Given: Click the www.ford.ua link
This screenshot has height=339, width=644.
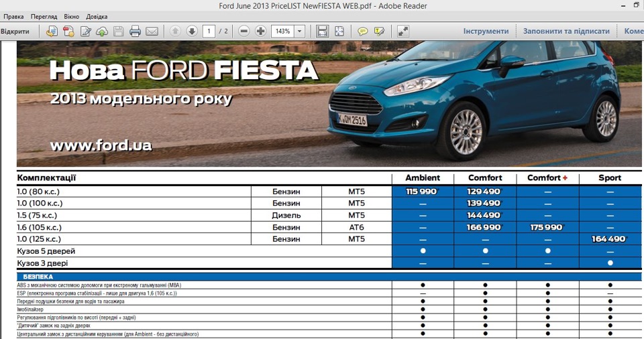Looking at the screenshot, I should point(101,145).
